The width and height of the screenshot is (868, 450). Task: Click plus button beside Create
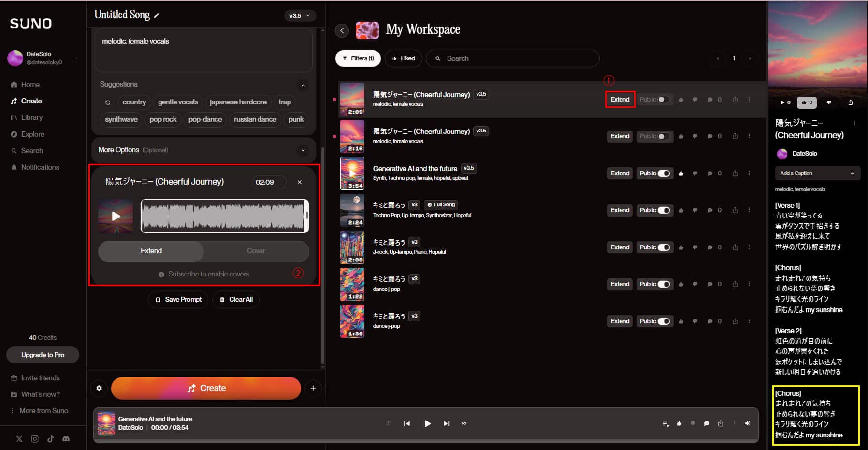click(x=313, y=388)
